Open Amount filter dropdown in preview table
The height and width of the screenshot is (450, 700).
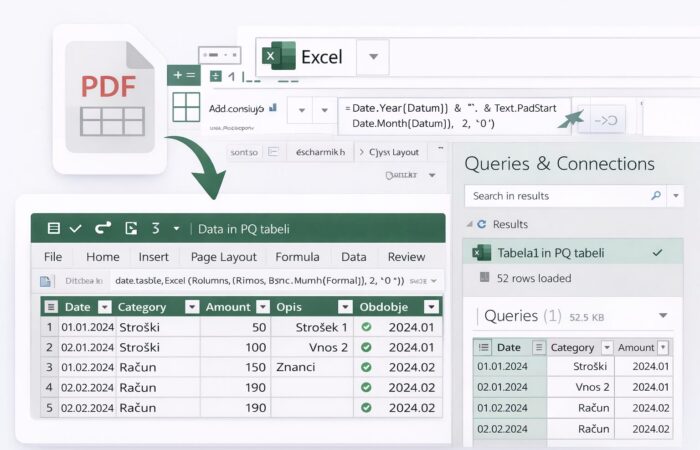pos(663,347)
